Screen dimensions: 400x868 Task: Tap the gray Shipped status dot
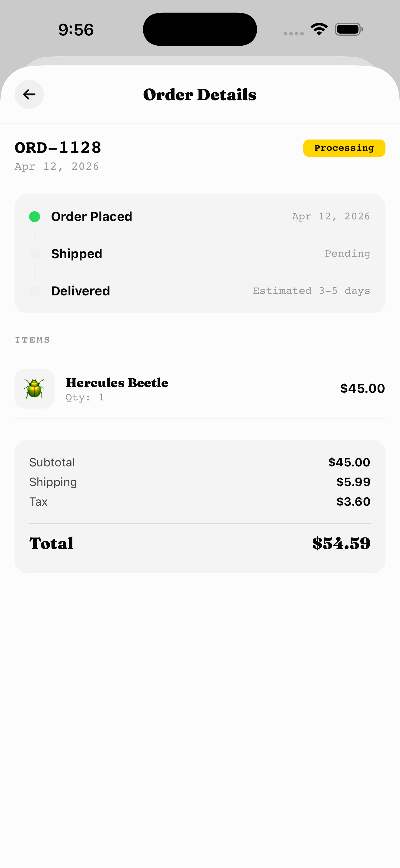[35, 254]
